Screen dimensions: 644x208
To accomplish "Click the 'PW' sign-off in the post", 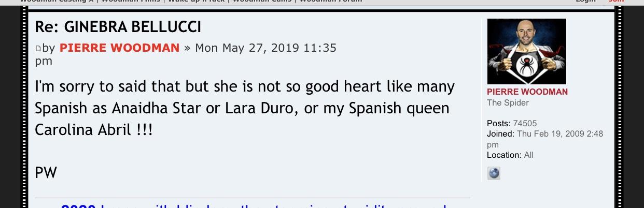I will (x=46, y=172).
